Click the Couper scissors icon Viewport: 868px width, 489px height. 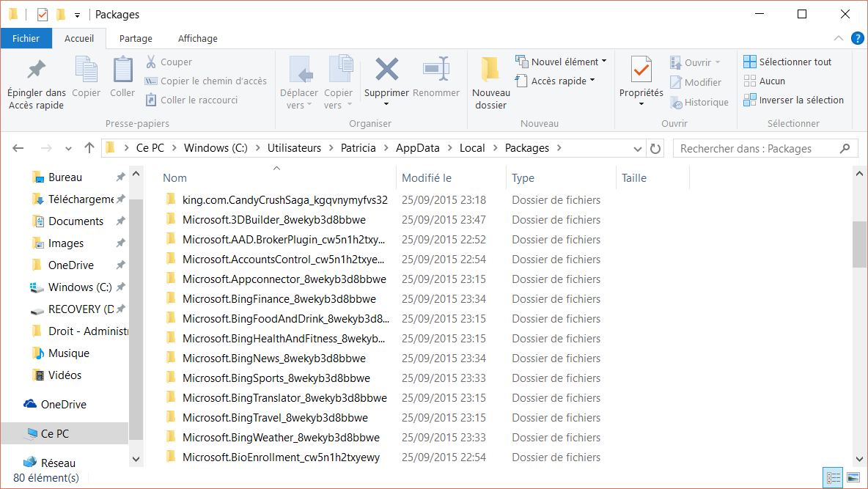click(150, 62)
